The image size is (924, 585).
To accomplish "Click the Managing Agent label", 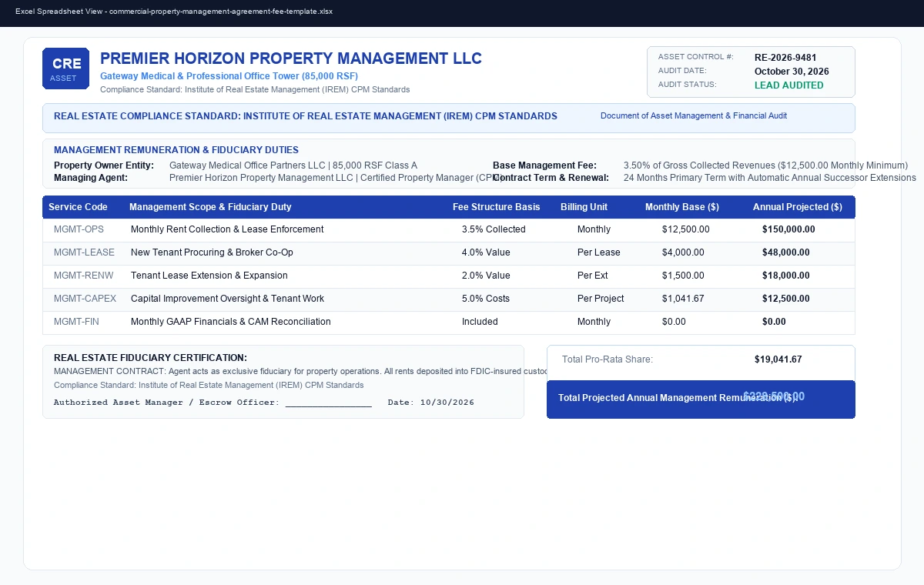I will (91, 178).
